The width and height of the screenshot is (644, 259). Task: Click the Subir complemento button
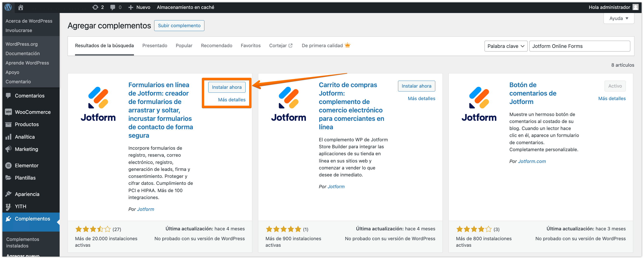(x=179, y=26)
